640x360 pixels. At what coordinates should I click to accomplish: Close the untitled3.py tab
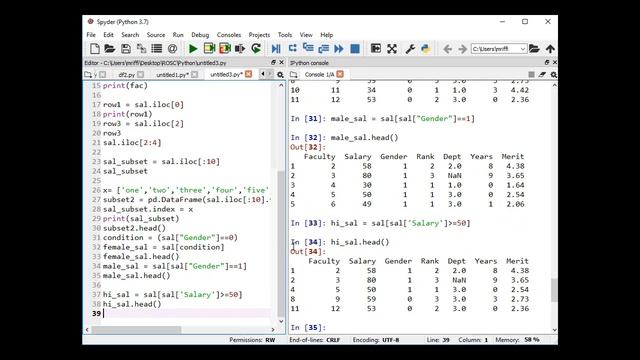[x=249, y=74]
